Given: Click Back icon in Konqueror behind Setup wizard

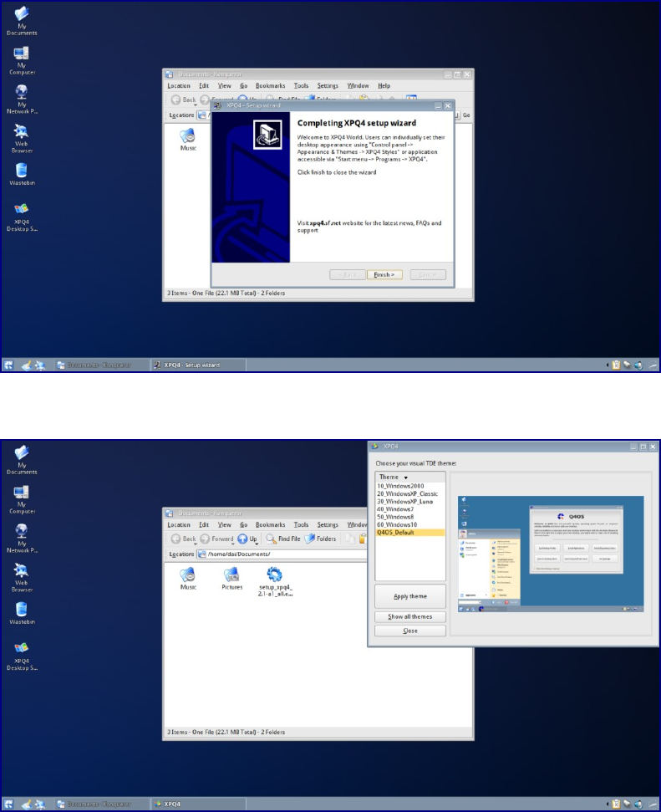Looking at the screenshot, I should 176,100.
